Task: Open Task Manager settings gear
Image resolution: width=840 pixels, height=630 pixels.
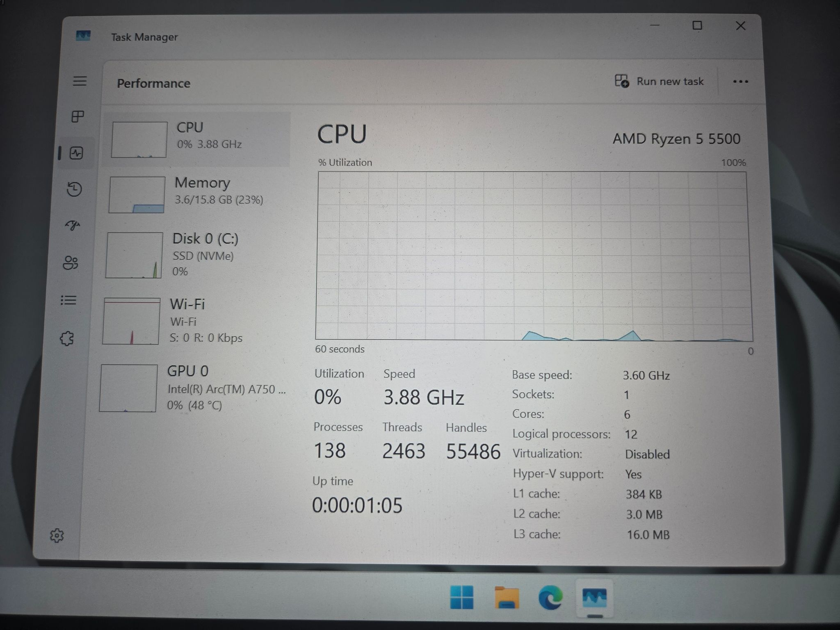Action: tap(57, 535)
